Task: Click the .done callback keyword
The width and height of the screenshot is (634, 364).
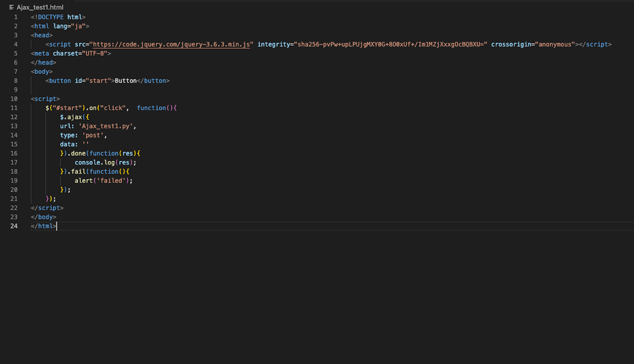Action: (78, 153)
